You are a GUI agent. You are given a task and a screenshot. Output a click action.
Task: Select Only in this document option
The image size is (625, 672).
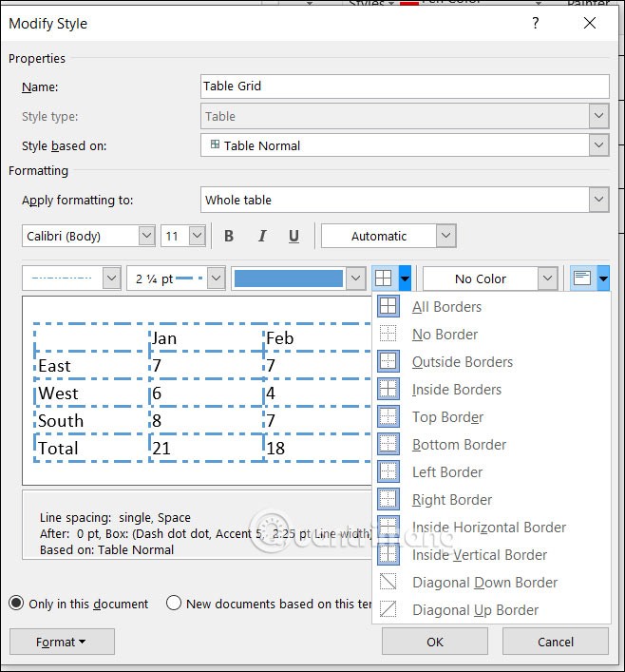click(x=16, y=604)
